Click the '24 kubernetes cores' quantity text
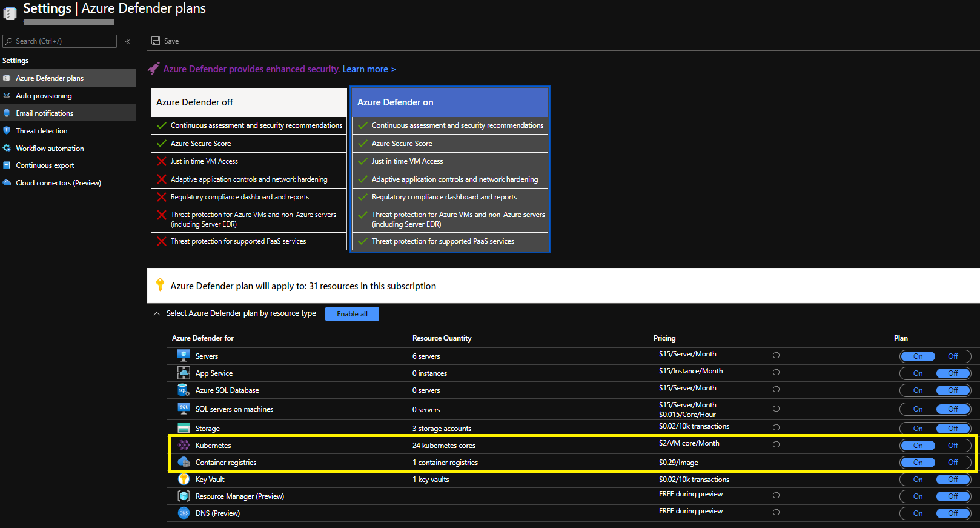 (444, 446)
